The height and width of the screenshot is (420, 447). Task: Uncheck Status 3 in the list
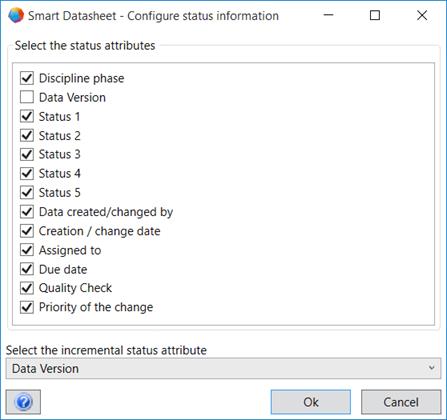tap(27, 154)
